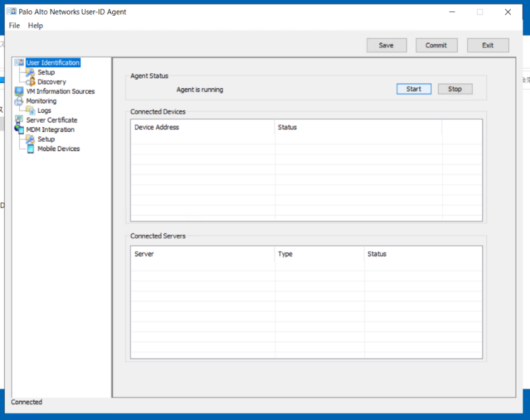Open the File menu
Image resolution: width=530 pixels, height=420 pixels.
pyautogui.click(x=15, y=26)
